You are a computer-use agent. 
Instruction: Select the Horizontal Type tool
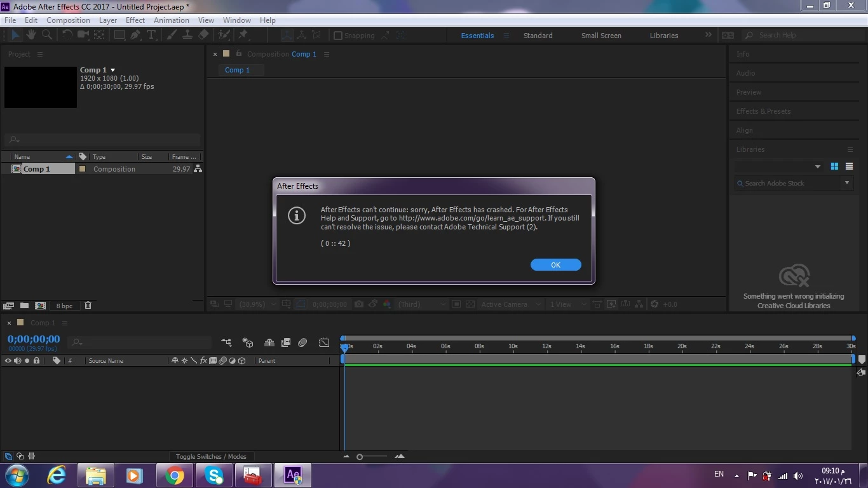point(151,35)
